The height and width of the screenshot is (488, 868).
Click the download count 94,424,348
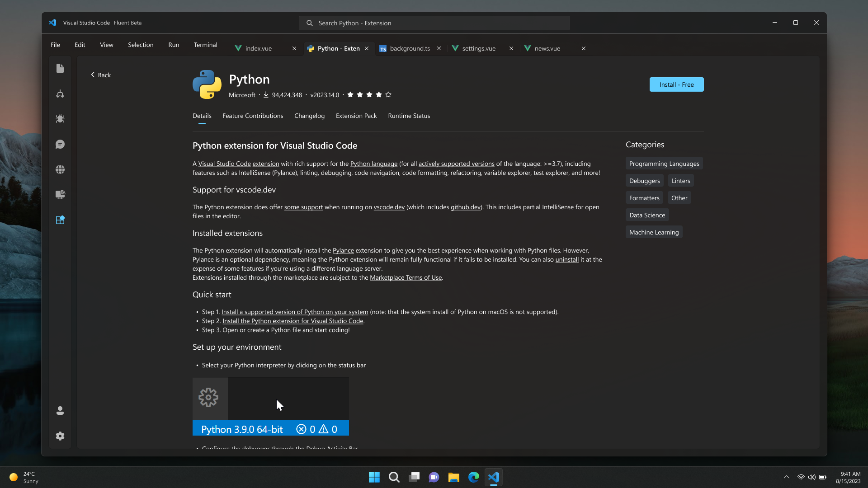[287, 95]
